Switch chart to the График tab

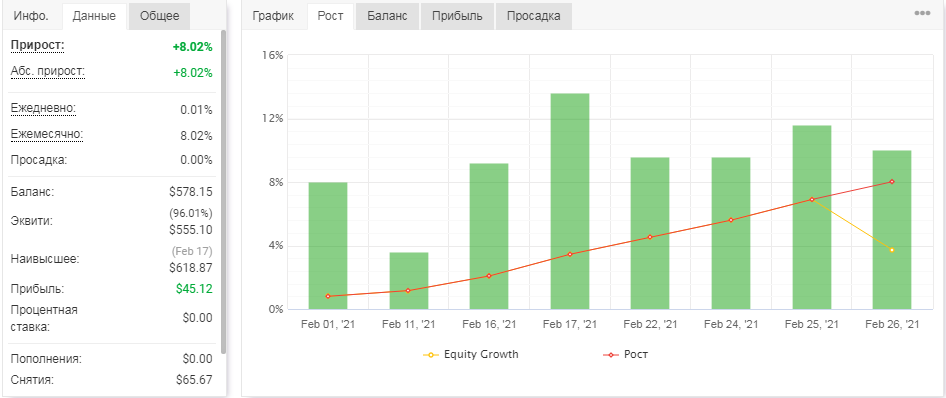[x=273, y=16]
